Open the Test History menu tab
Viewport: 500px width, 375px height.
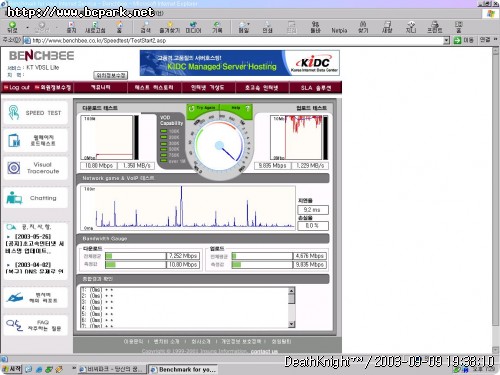(x=154, y=87)
